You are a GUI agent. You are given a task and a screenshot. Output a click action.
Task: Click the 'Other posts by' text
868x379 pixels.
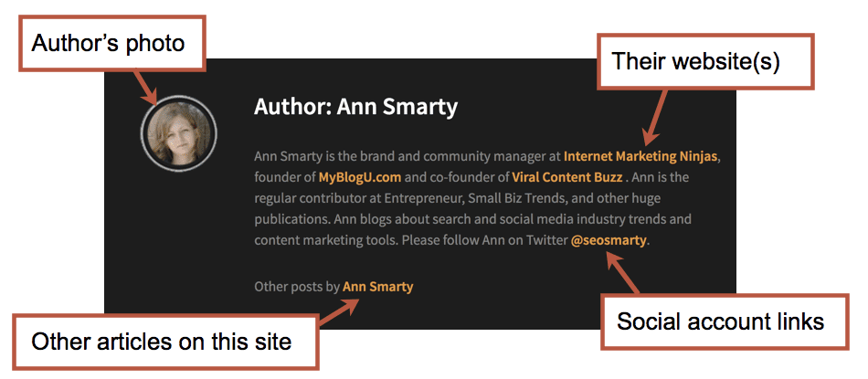pos(297,287)
